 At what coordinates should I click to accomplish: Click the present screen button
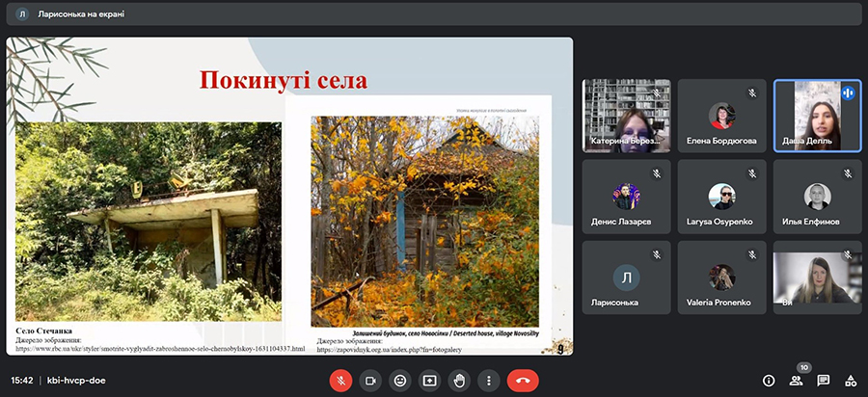click(x=429, y=381)
